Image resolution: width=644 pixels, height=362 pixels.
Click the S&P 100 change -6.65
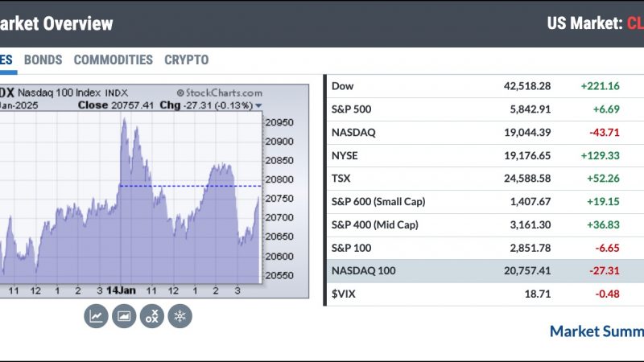click(x=608, y=248)
